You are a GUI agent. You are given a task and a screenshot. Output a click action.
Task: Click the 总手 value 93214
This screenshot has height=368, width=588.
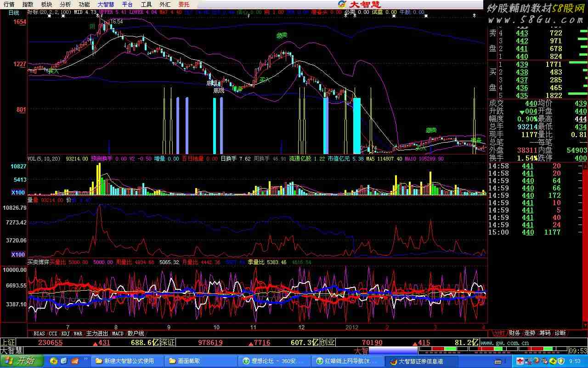click(x=527, y=126)
